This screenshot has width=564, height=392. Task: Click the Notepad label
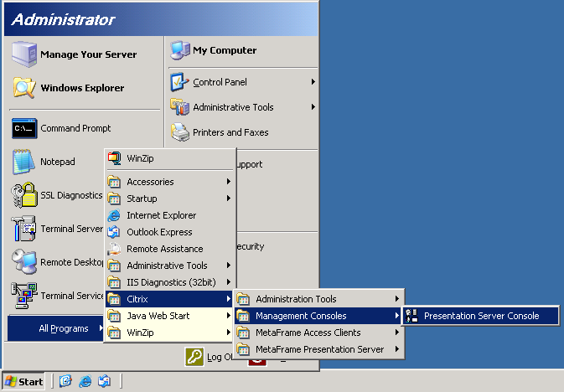tap(58, 162)
